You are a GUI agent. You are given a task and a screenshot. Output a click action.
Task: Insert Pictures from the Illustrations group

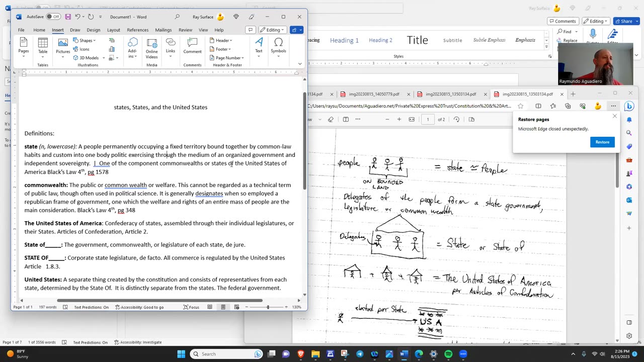point(63,47)
